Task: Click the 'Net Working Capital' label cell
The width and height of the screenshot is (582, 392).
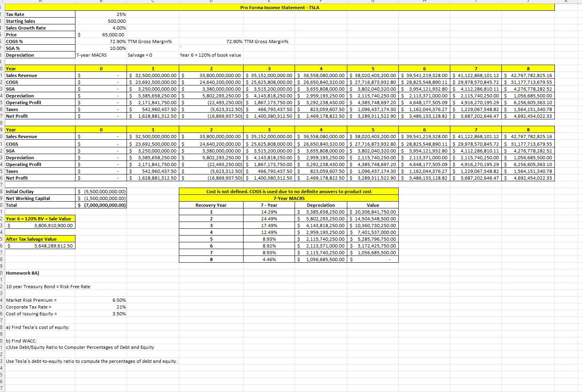Action: tap(40, 198)
